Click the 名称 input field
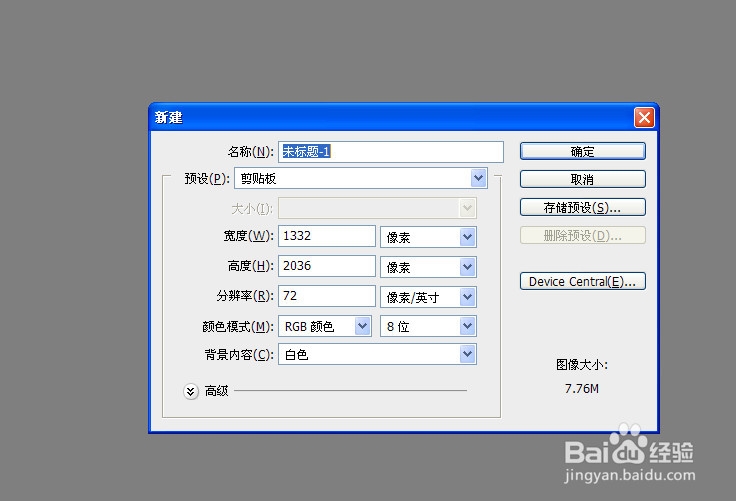The width and height of the screenshot is (736, 501). pyautogui.click(x=391, y=152)
